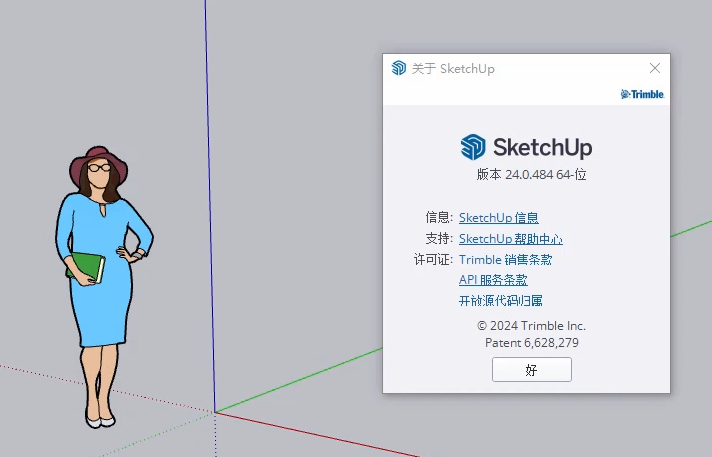Open the Trimble 销售条款 license link
712x457 pixels.
[x=505, y=259]
